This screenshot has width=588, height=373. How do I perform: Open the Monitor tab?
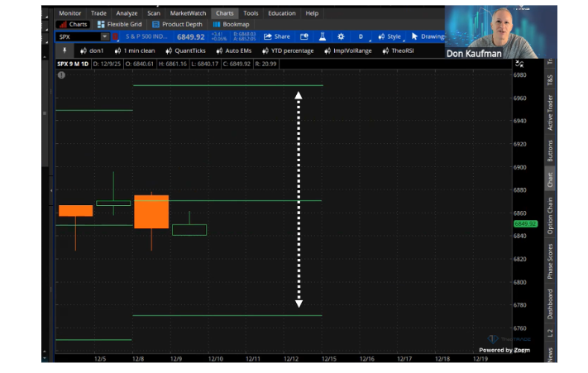click(x=69, y=13)
